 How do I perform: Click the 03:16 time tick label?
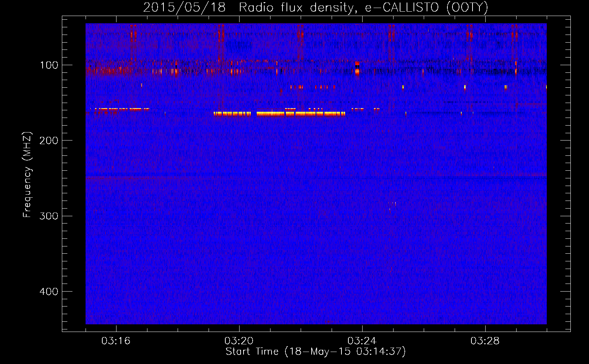click(x=116, y=341)
